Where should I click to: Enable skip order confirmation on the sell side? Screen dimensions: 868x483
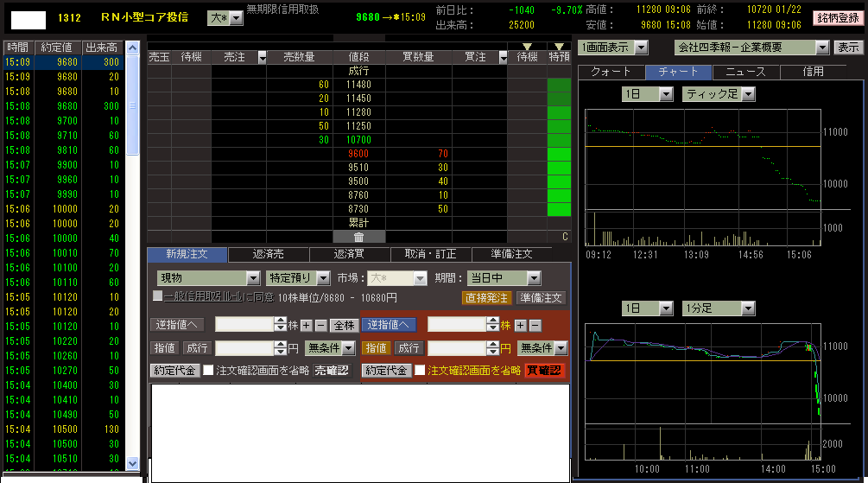point(208,371)
